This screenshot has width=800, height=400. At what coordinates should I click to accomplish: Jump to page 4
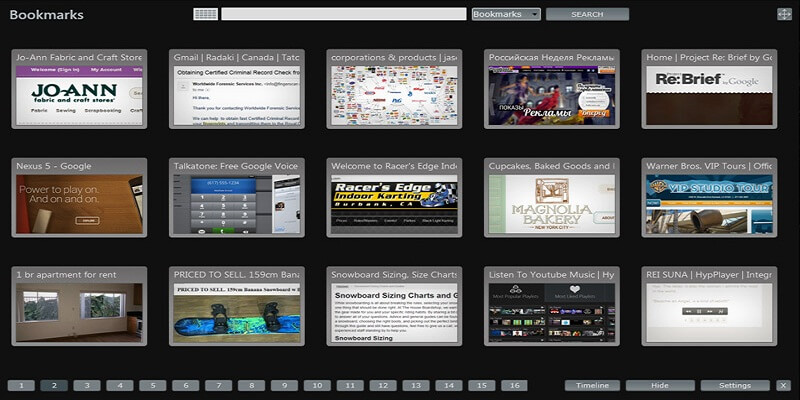point(119,386)
